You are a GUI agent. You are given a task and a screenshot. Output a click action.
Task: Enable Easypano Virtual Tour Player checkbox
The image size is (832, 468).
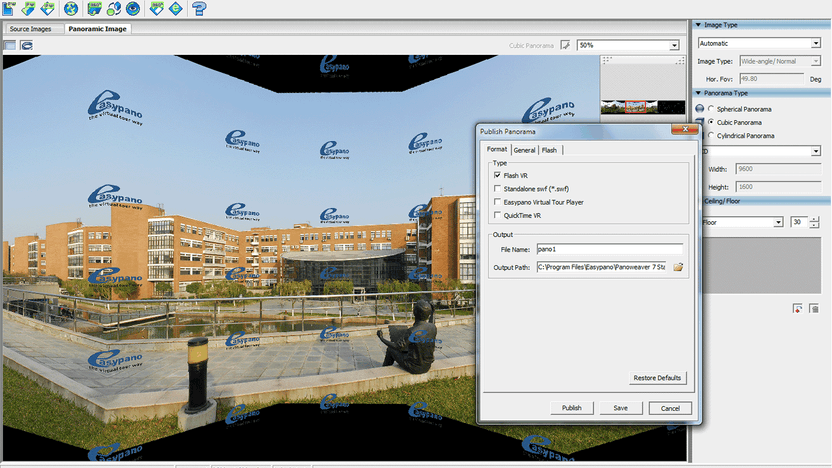click(497, 202)
